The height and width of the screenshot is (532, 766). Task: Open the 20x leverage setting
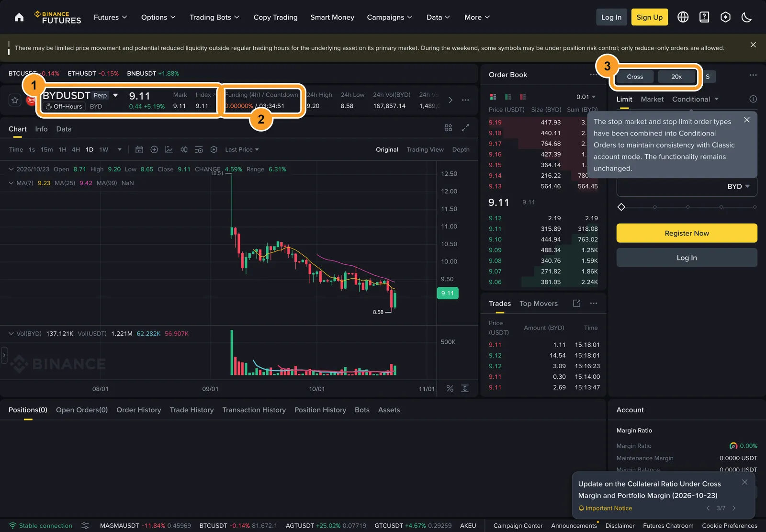[676, 77]
